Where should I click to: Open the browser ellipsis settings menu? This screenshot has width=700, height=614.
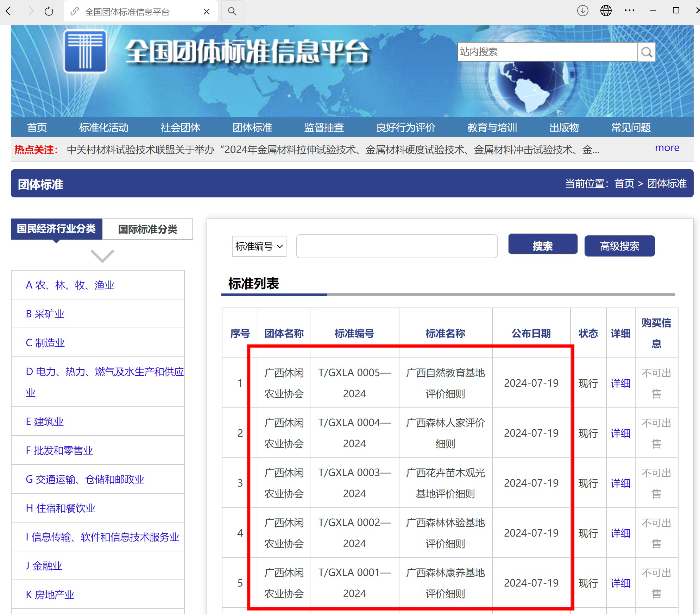pos(630,11)
